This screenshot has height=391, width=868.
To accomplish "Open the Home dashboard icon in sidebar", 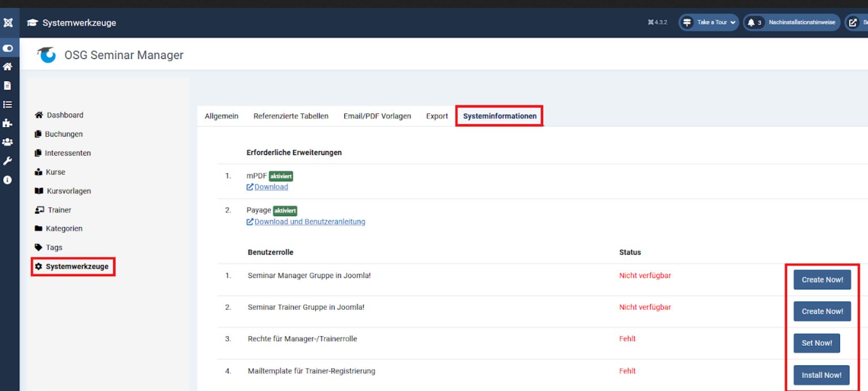I will click(x=8, y=66).
